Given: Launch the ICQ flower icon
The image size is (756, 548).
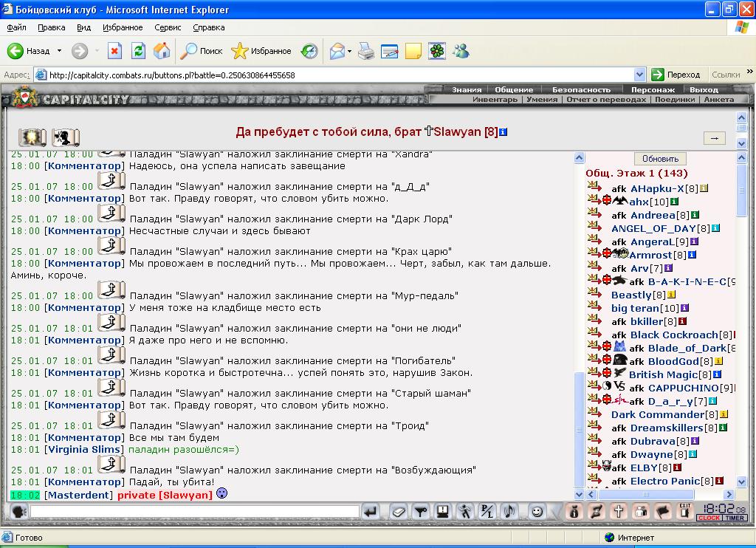Looking at the screenshot, I should click(437, 51).
